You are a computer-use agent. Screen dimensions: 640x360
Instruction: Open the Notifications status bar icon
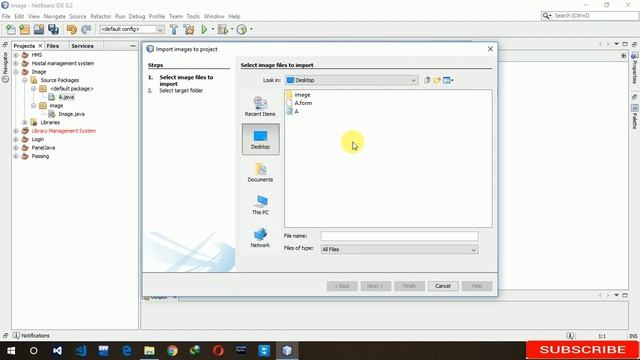tap(16, 336)
